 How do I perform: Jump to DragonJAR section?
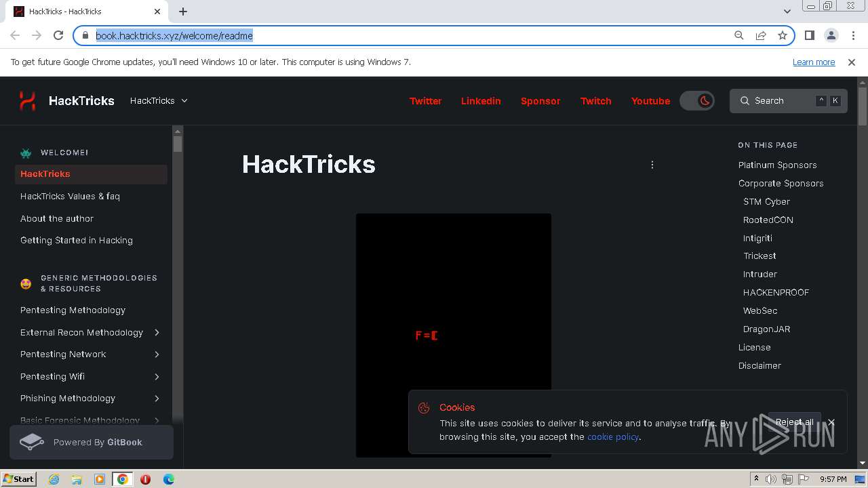766,329
